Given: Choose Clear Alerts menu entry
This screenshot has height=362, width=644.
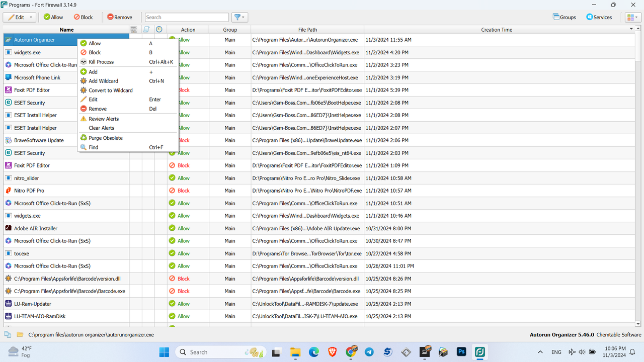Looking at the screenshot, I should 128,128.
